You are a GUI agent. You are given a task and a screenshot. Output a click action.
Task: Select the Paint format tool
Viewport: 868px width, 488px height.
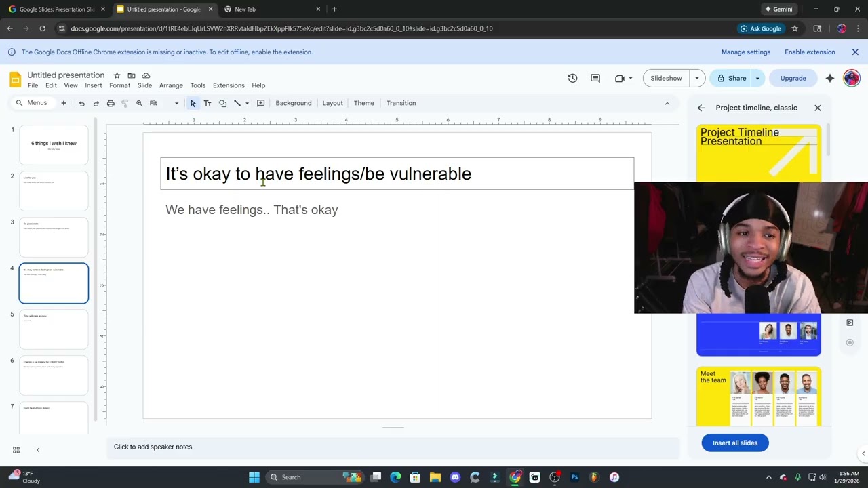(x=125, y=103)
